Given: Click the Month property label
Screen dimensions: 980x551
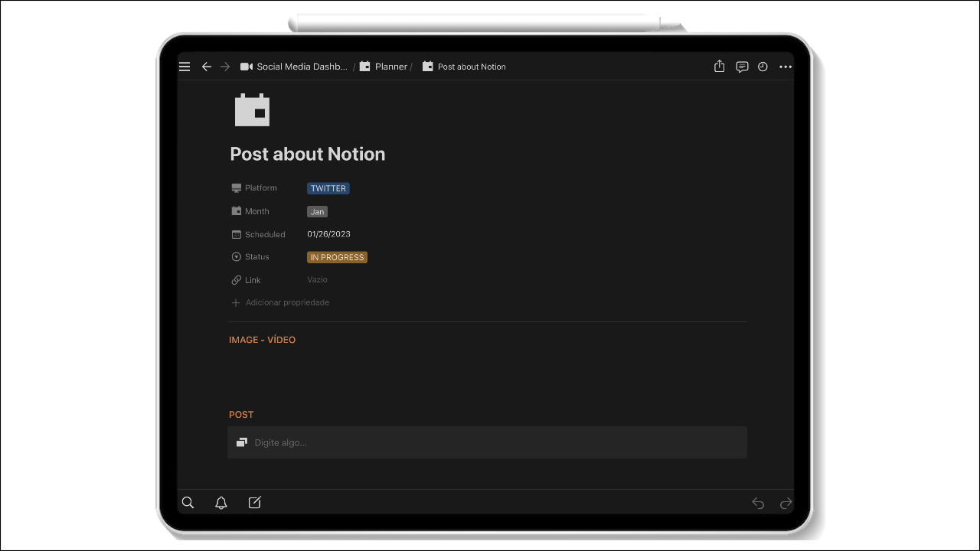Looking at the screenshot, I should [250, 211].
